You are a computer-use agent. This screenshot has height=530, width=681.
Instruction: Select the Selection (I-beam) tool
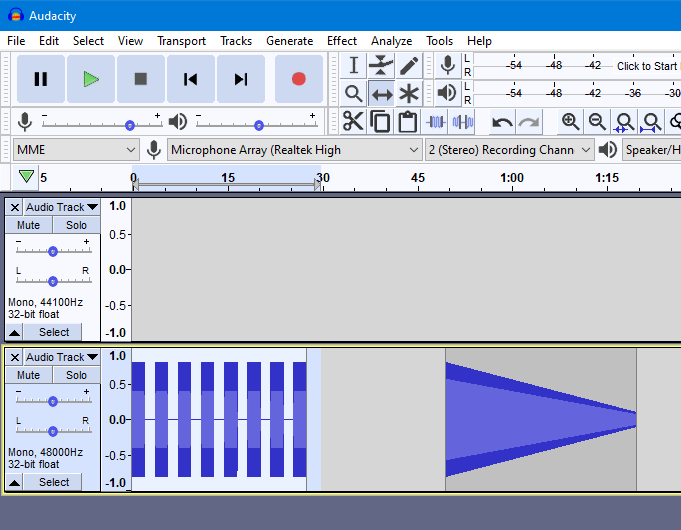click(354, 66)
